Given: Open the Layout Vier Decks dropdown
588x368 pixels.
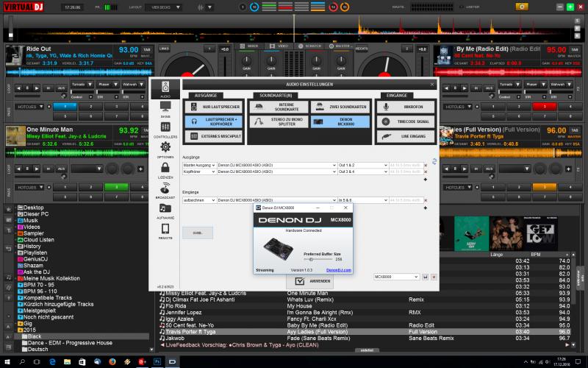Looking at the screenshot, I should pos(164,7).
